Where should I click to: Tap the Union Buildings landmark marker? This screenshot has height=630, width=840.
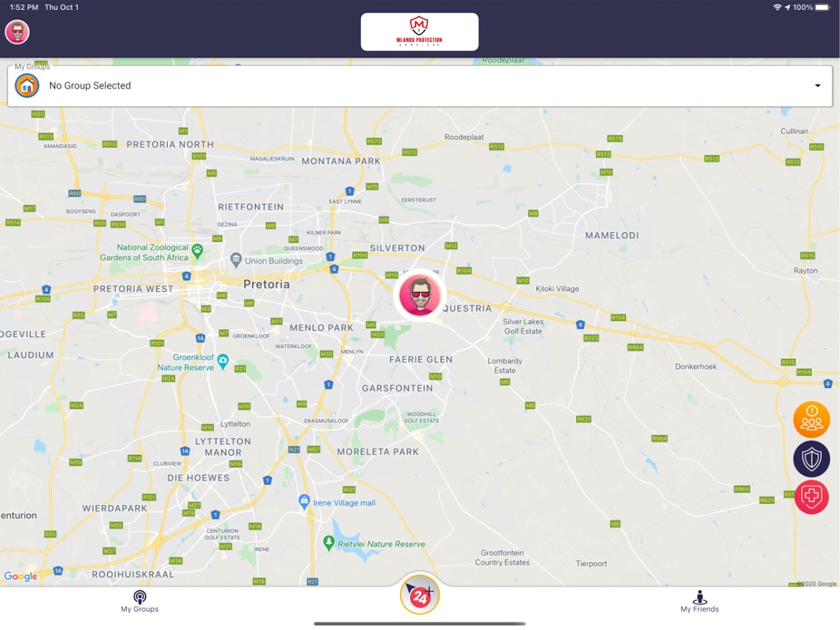[x=236, y=260]
